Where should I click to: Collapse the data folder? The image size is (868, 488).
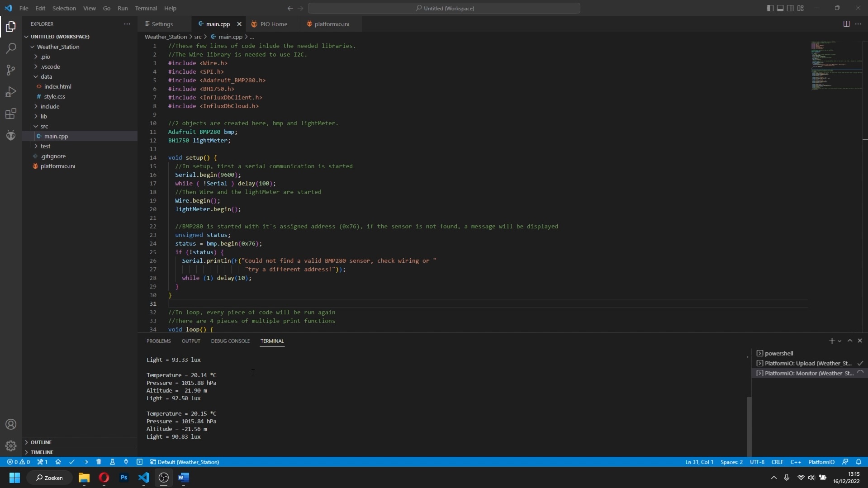tap(46, 76)
